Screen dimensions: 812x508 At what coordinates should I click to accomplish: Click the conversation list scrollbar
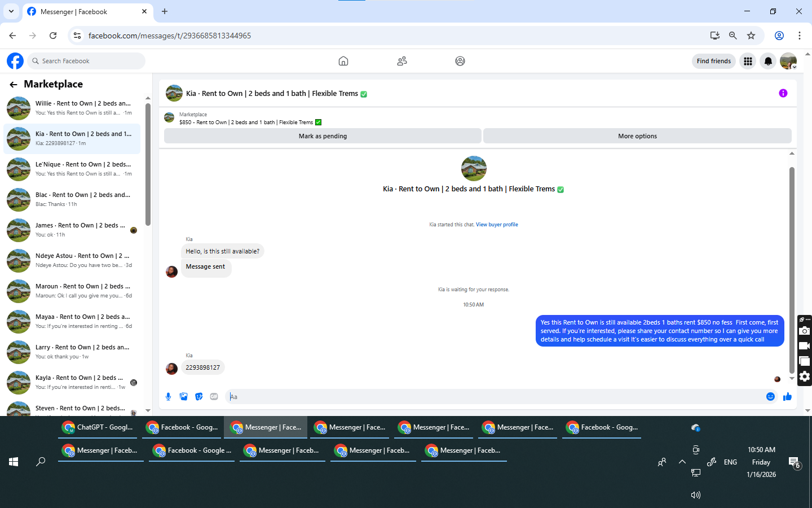(148, 164)
